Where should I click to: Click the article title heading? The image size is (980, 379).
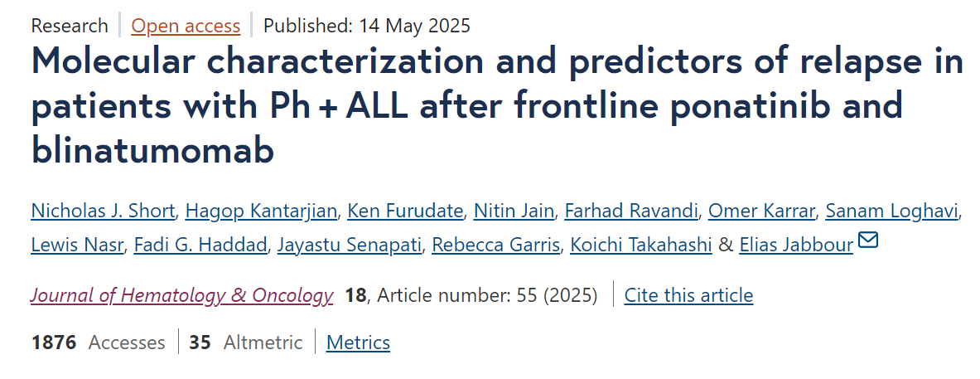(497, 105)
